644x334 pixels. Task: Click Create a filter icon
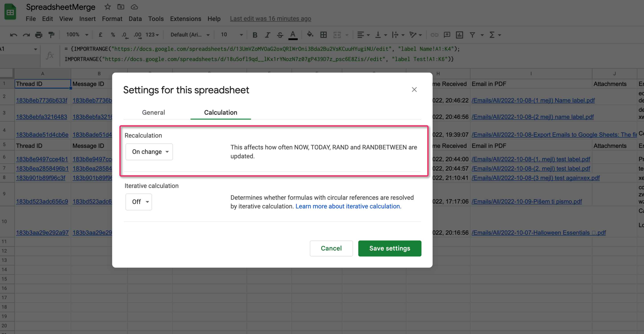pos(472,35)
